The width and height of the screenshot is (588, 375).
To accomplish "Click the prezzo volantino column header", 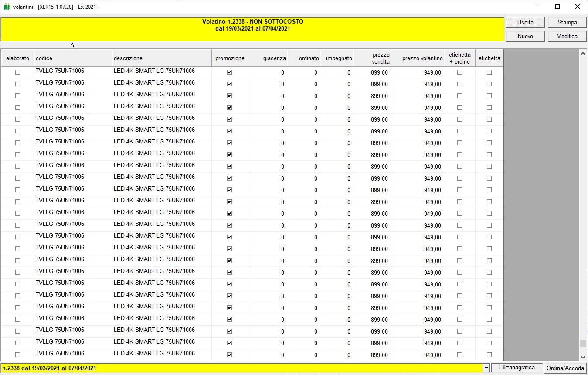I will 417,58.
